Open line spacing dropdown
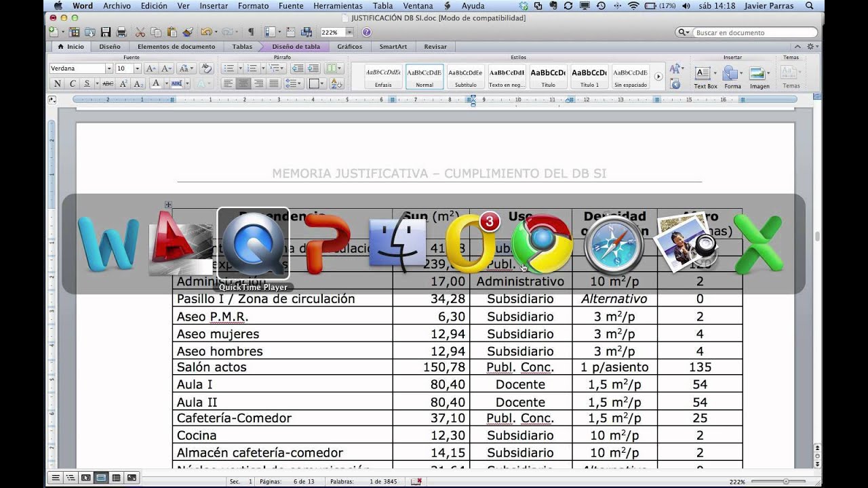This screenshot has width=868, height=488. click(x=294, y=83)
